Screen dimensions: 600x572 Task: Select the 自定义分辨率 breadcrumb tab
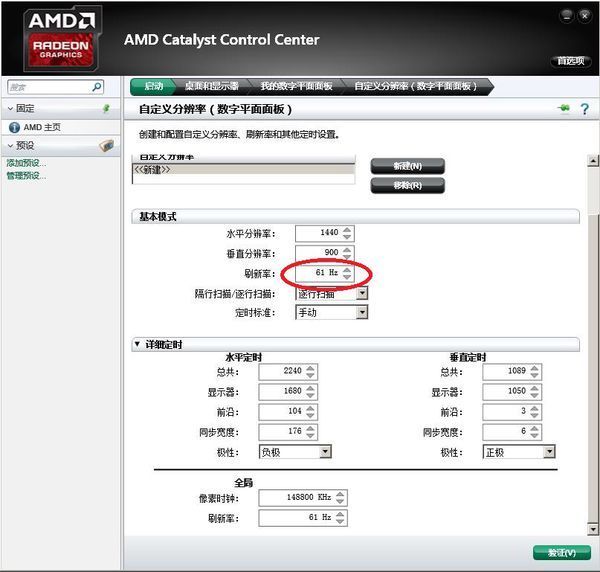tap(416, 86)
